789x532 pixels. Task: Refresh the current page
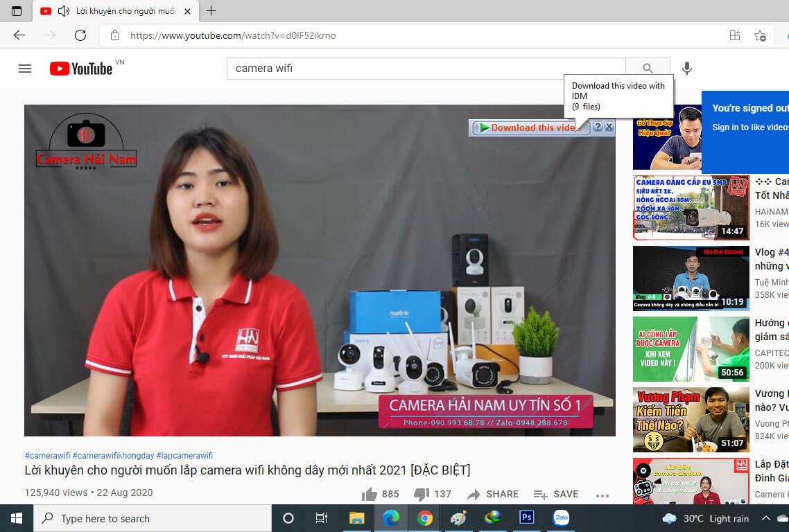80,35
